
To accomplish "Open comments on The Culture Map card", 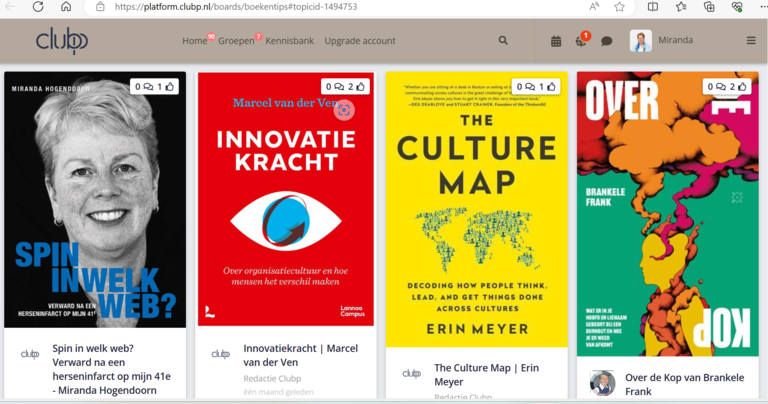I will 530,87.
